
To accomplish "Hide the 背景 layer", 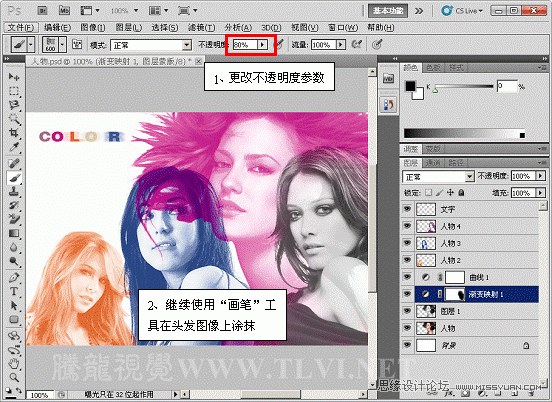I will click(407, 345).
